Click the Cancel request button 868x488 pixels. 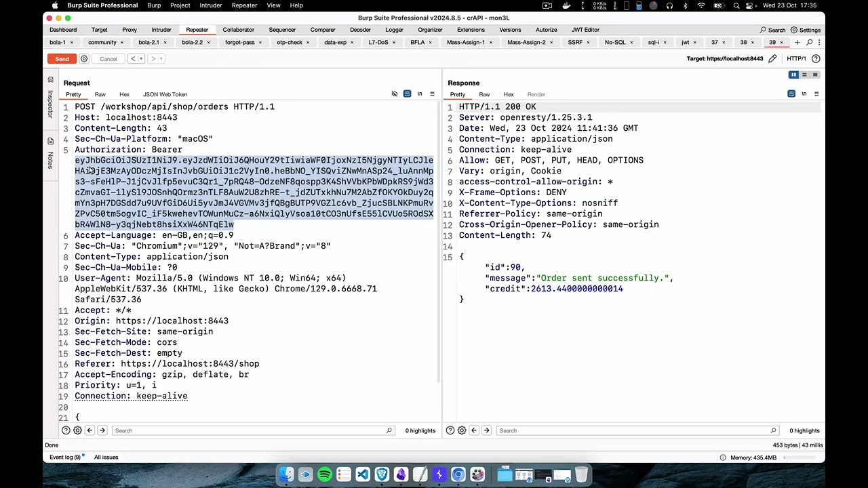click(x=108, y=59)
